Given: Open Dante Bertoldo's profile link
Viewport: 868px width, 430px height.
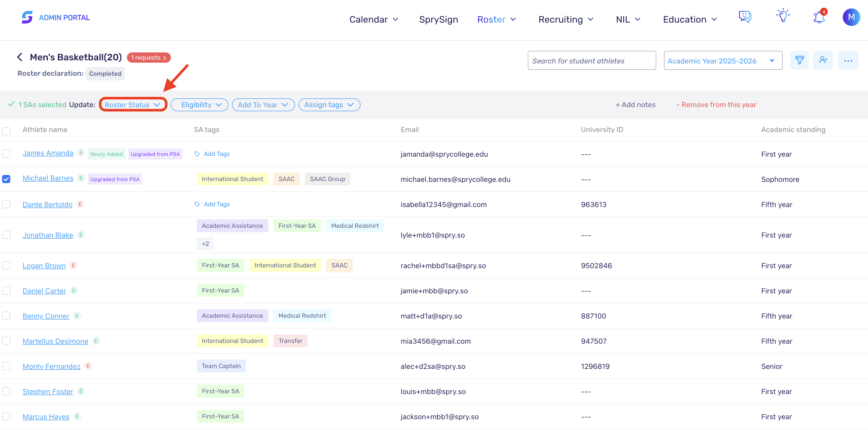Looking at the screenshot, I should click(48, 204).
